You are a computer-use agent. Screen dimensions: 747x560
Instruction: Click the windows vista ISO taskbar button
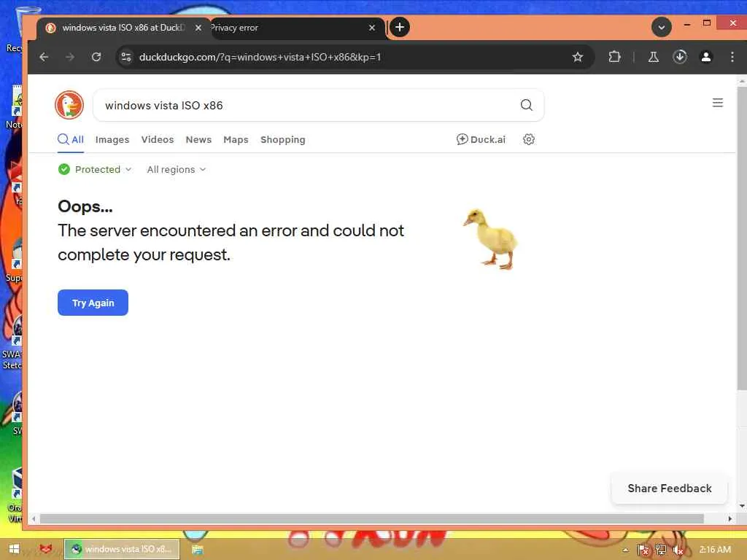122,549
